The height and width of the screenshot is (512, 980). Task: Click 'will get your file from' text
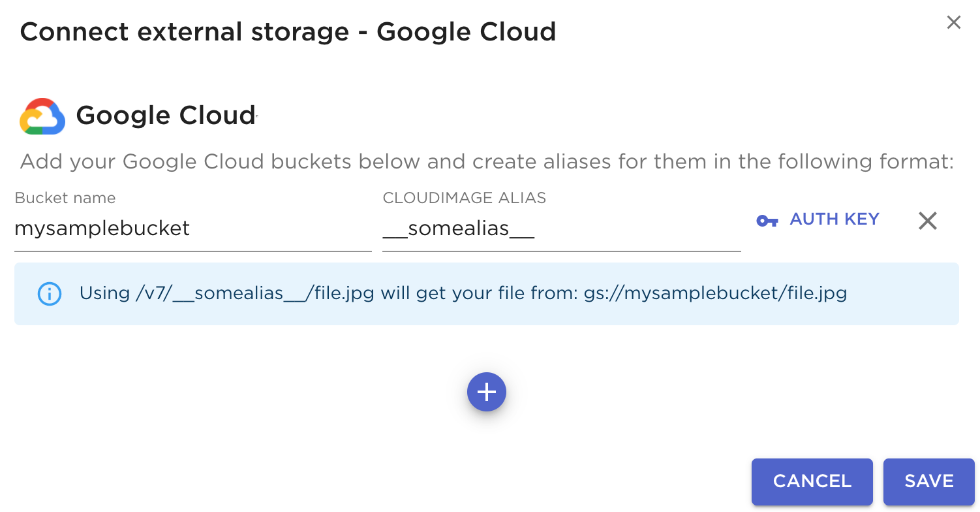point(479,293)
